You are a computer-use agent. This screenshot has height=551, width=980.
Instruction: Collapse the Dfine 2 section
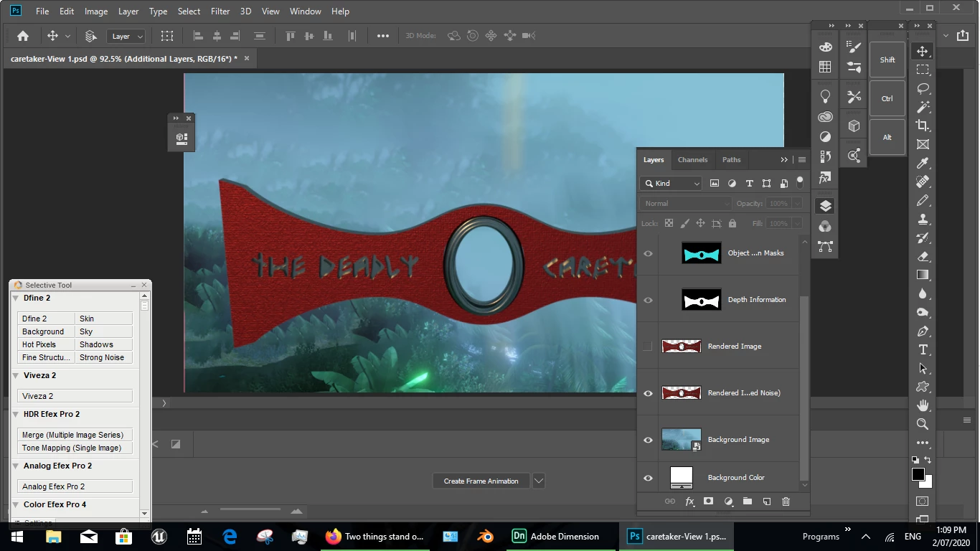coord(16,298)
